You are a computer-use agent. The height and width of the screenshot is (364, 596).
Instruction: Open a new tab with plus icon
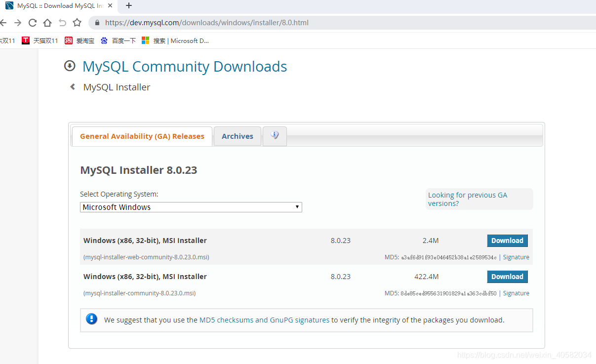pyautogui.click(x=129, y=5)
